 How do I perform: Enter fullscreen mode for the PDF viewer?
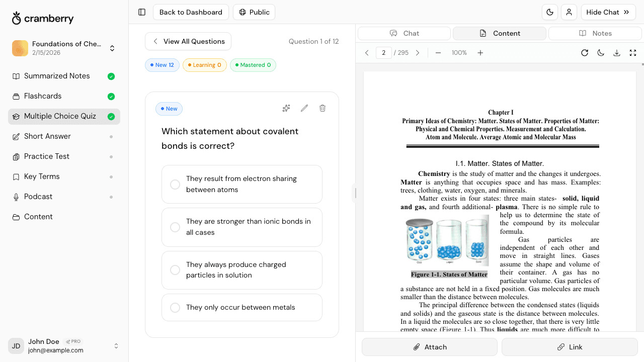tap(633, 52)
